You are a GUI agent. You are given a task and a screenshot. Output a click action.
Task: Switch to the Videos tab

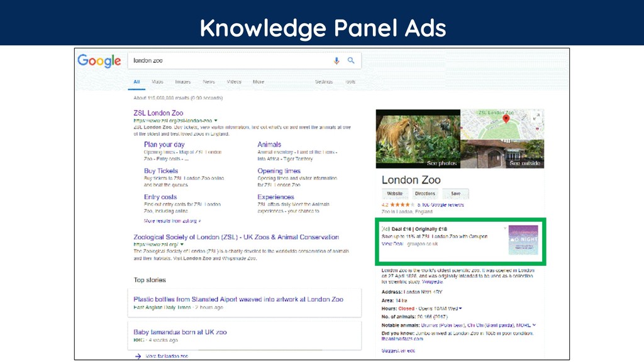click(x=234, y=82)
